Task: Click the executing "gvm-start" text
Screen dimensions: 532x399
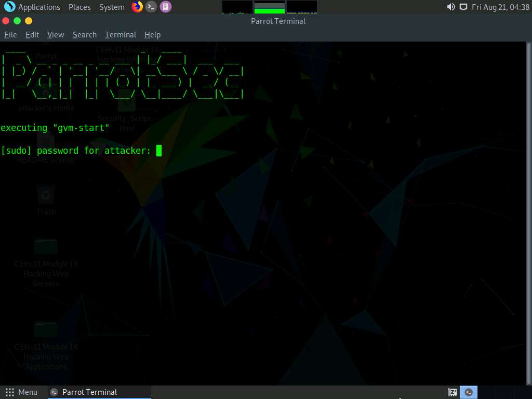Action: tap(55, 128)
